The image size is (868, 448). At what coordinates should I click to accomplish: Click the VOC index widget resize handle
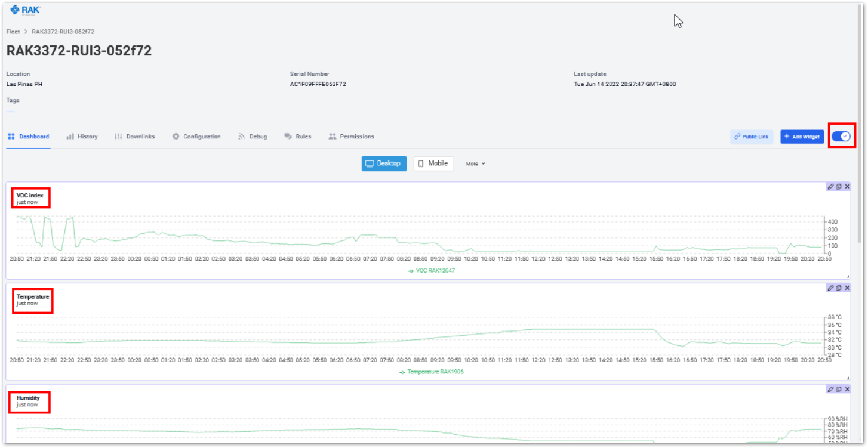pos(848,277)
